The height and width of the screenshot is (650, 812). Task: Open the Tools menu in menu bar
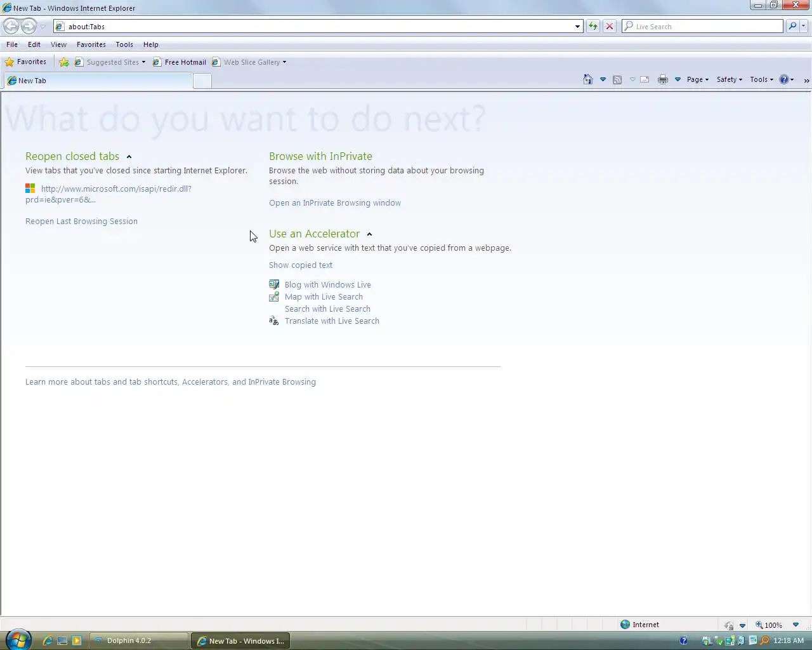[124, 44]
